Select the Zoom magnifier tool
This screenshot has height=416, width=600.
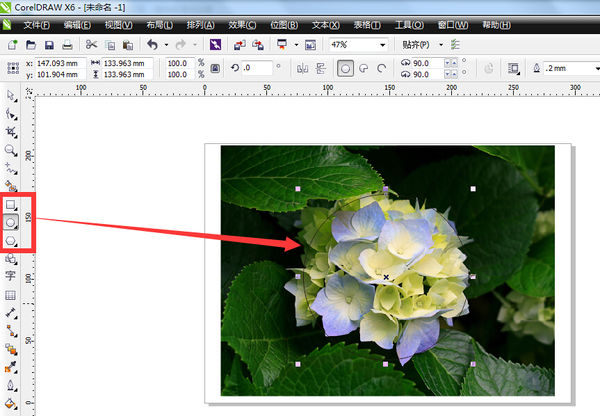11,150
